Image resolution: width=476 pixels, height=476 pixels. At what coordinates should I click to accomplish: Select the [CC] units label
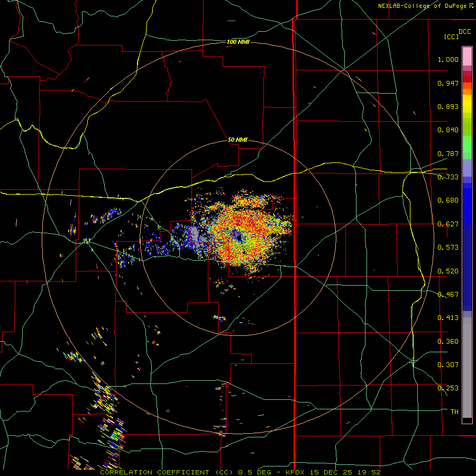coord(451,36)
